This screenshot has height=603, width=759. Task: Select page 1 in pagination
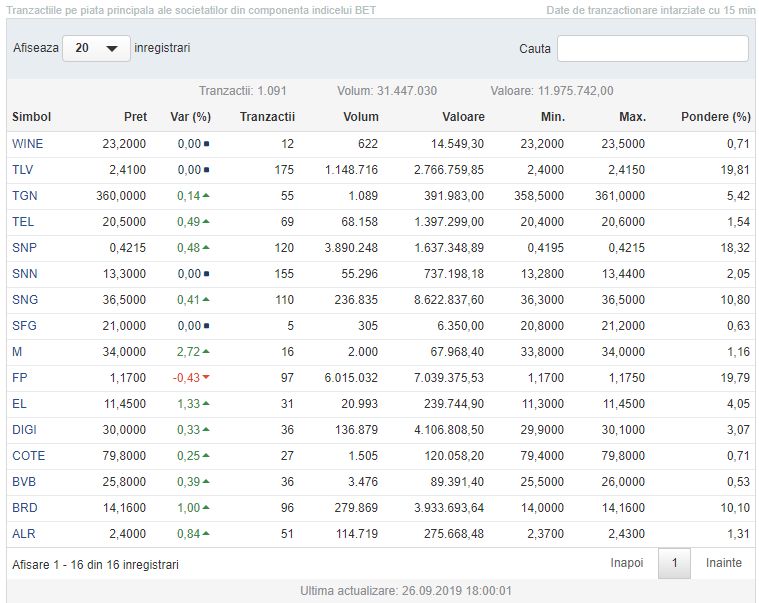tap(674, 564)
